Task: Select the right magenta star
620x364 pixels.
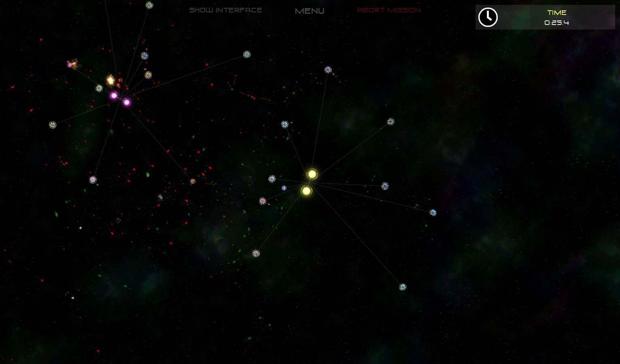Action: click(x=127, y=102)
